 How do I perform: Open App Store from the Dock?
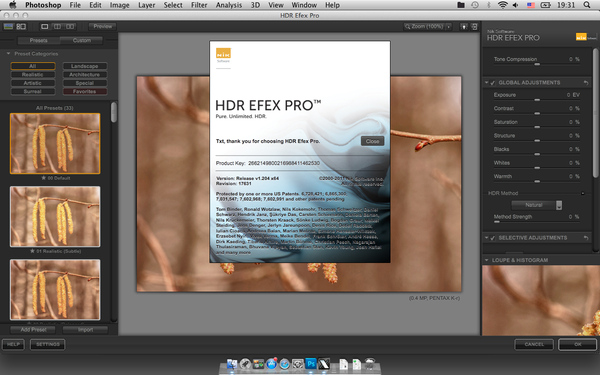[272, 364]
